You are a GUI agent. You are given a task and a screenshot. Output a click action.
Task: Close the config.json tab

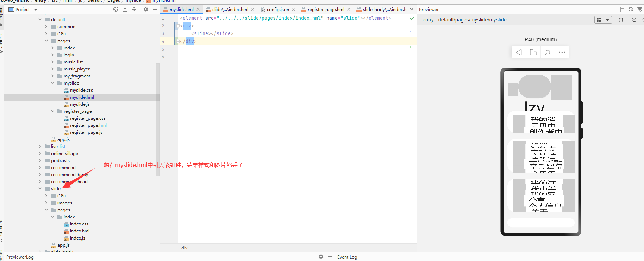pyautogui.click(x=294, y=10)
